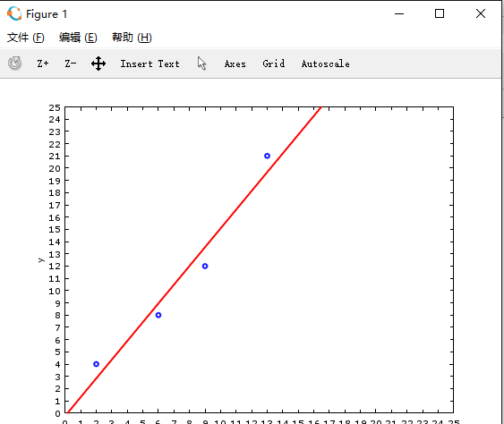Click the Octave logo in title bar
504x424 pixels.
14,13
